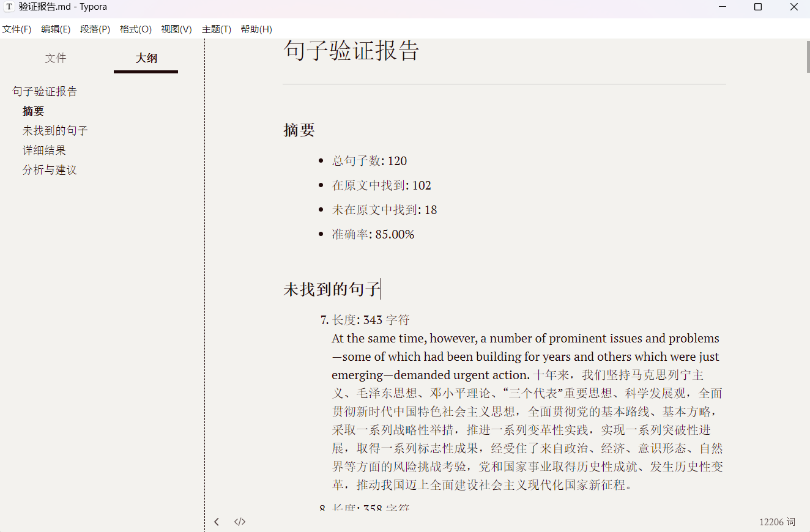This screenshot has width=810, height=532.
Task: Click 句子验证报告 at the top of the outline
Action: point(45,91)
